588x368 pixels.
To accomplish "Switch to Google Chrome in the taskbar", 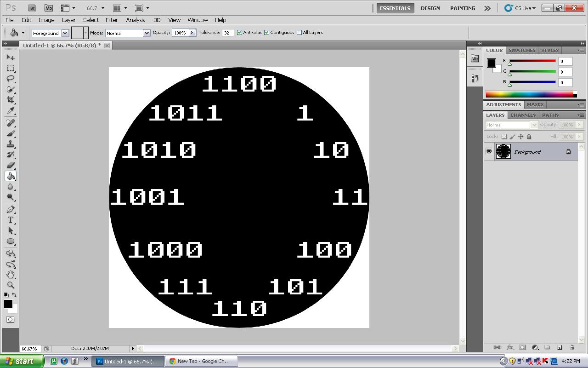I will 200,361.
